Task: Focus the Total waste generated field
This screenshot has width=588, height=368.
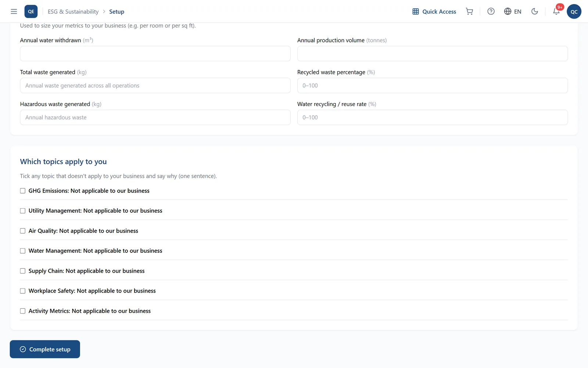Action: [x=155, y=85]
